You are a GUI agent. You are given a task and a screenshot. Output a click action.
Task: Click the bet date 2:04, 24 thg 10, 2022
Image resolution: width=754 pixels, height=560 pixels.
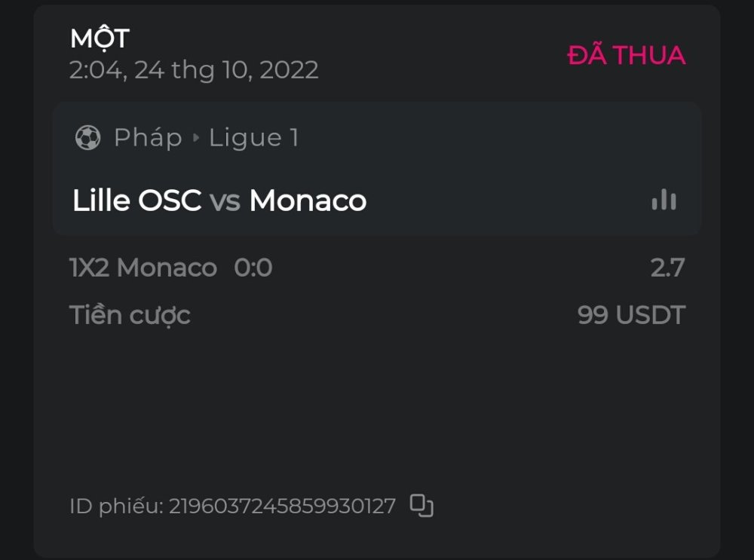coord(194,70)
